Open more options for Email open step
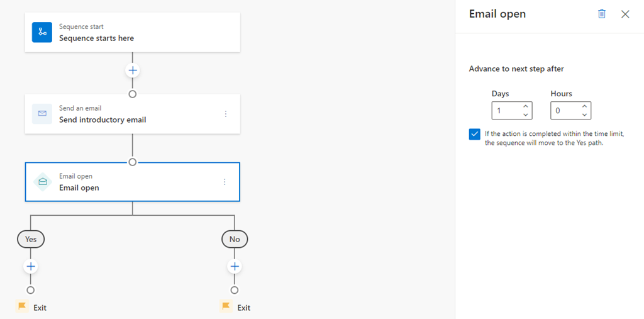 225,182
